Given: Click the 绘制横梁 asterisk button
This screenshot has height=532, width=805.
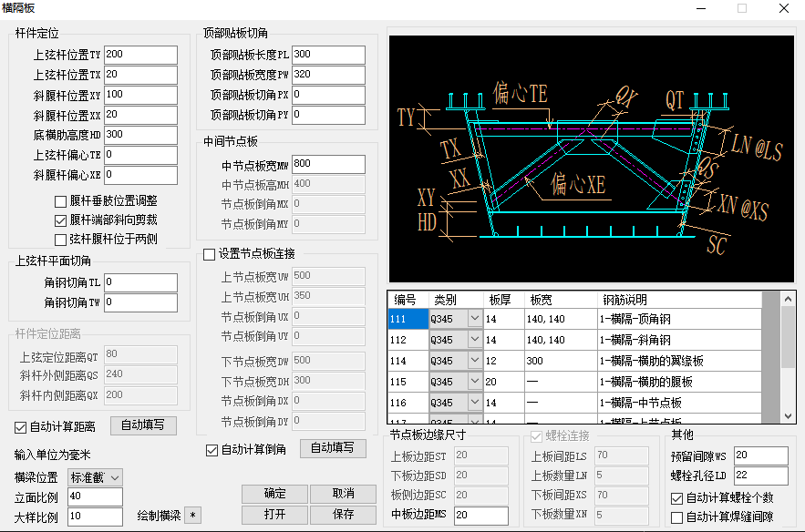Looking at the screenshot, I should 192,515.
